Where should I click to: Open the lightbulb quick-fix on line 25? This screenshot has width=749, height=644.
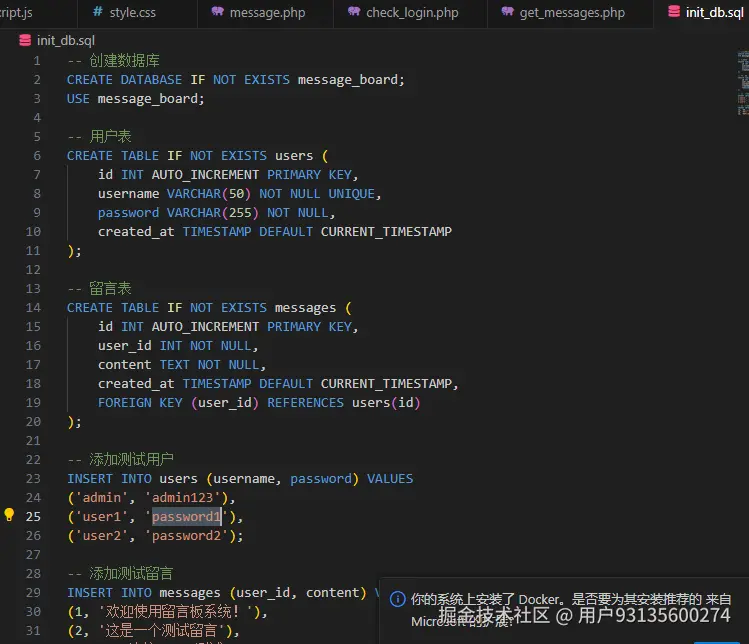coord(9,515)
